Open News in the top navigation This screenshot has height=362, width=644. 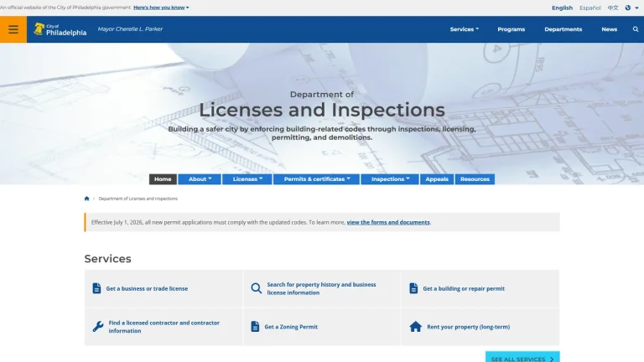click(609, 29)
